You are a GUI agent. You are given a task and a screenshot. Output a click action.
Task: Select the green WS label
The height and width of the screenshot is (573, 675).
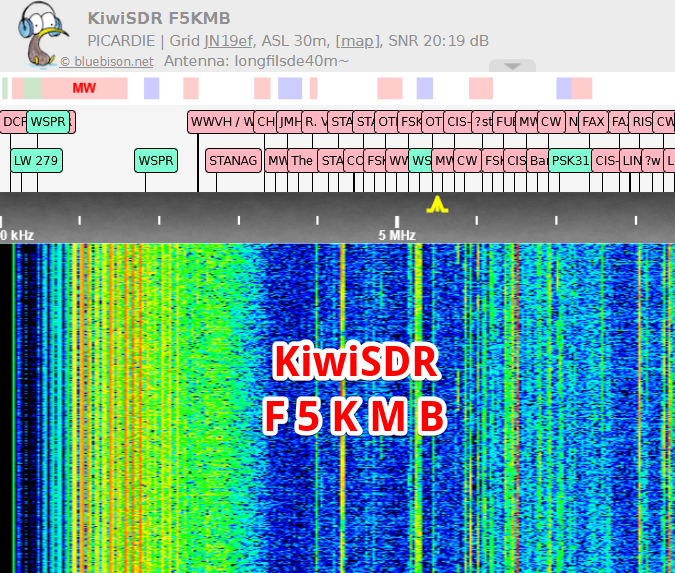[x=421, y=161]
